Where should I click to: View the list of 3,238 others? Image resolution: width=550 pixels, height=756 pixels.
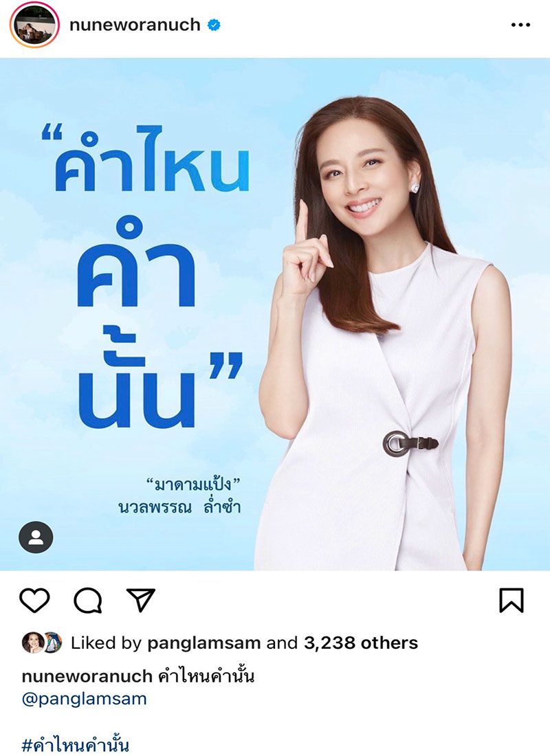coord(361,643)
